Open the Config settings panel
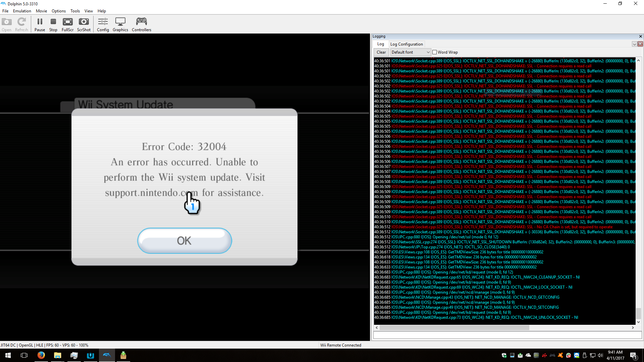 point(103,24)
